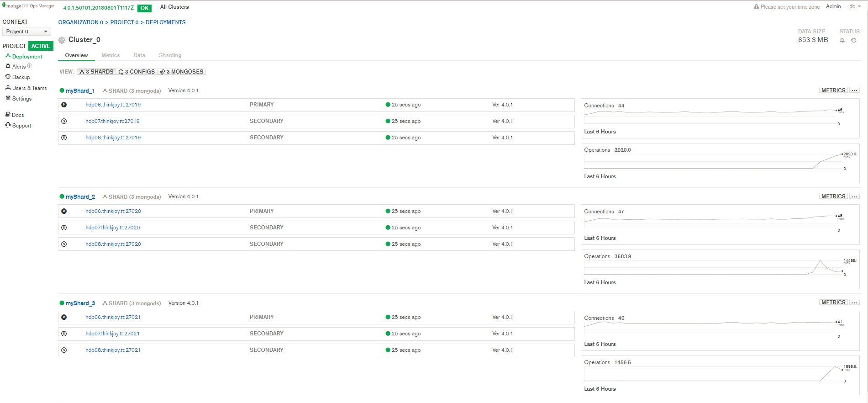Open the Project 0 context dropdown
Viewport: 868px width, 403px height.
(26, 32)
